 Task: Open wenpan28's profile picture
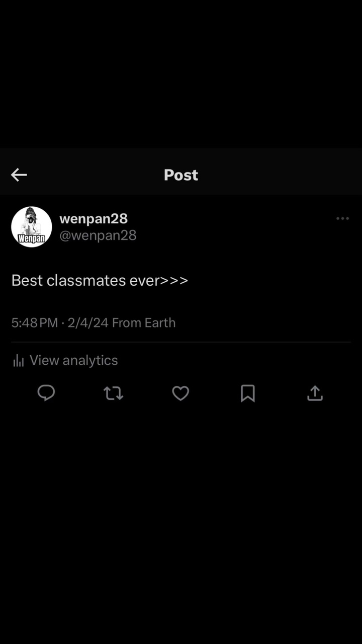pyautogui.click(x=32, y=227)
